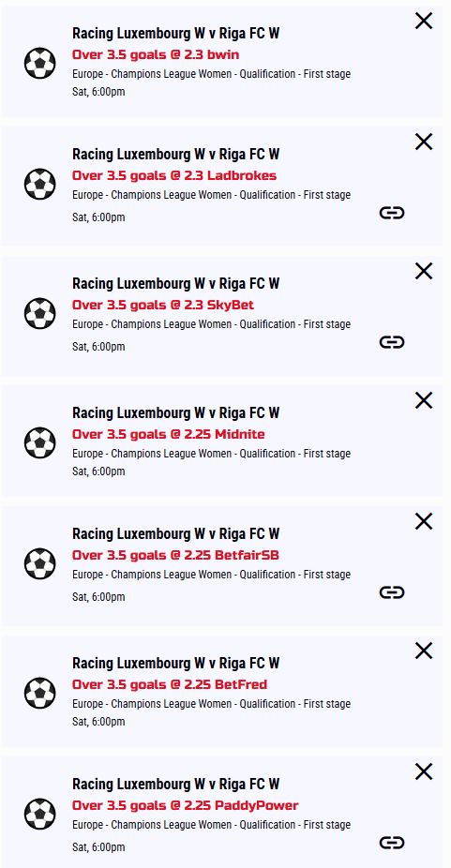Viewport: 451px width, 868px height.
Task: Remove the Ladbrokes bet with X icon
Action: click(423, 142)
